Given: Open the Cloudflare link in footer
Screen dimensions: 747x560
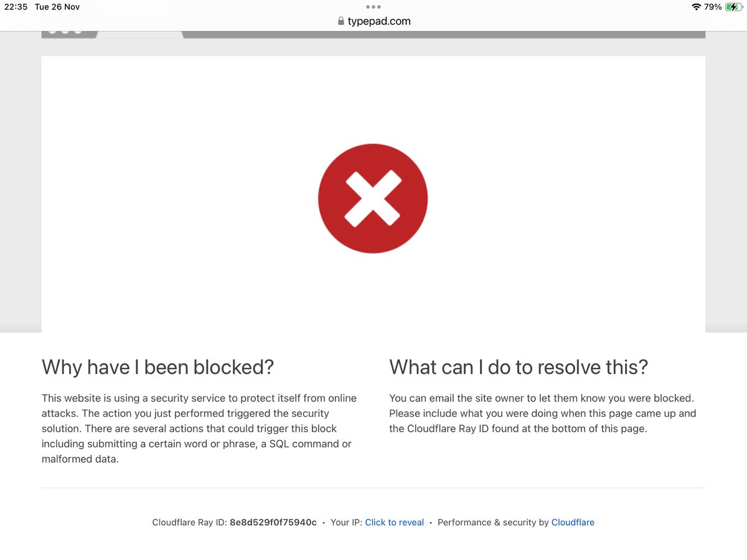Looking at the screenshot, I should [x=573, y=523].
